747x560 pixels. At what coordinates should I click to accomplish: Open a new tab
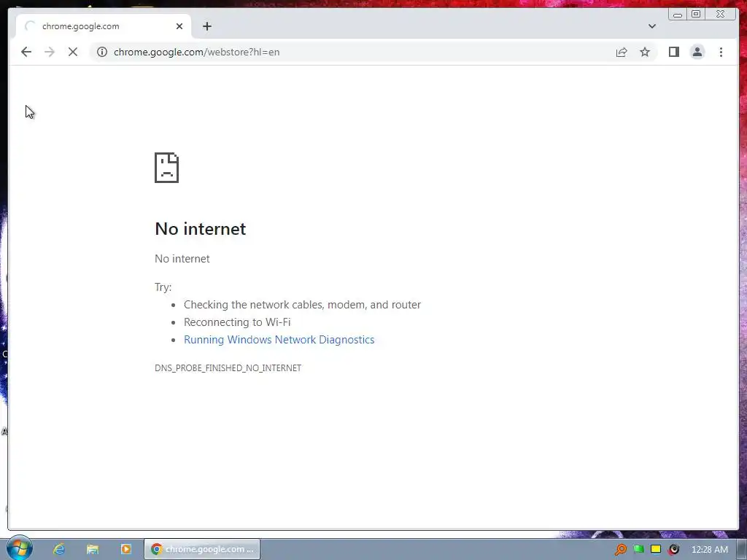pos(206,26)
